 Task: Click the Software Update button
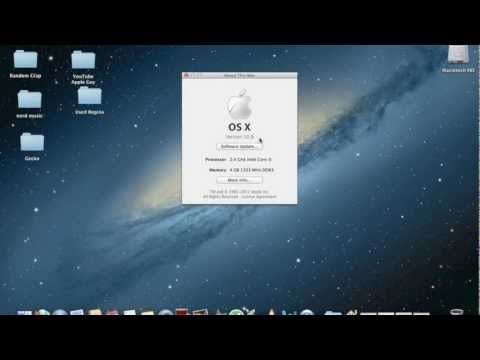tap(239, 147)
